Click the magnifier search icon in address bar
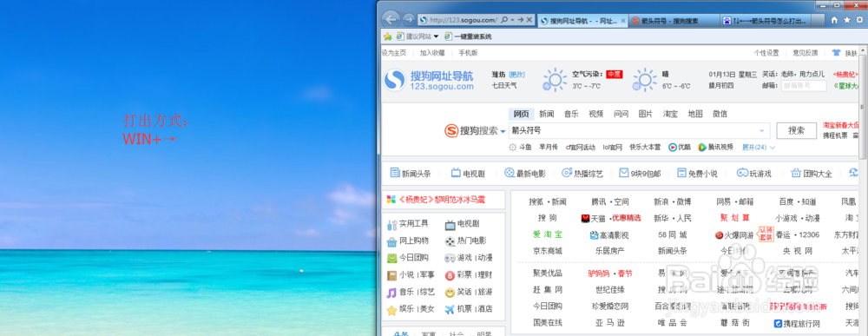Screen dimensions: 868x336 pyautogui.click(x=503, y=20)
